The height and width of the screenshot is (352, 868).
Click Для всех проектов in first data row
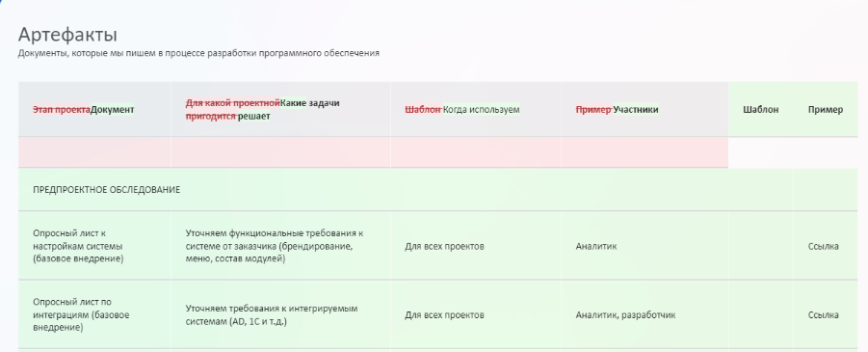coord(444,246)
